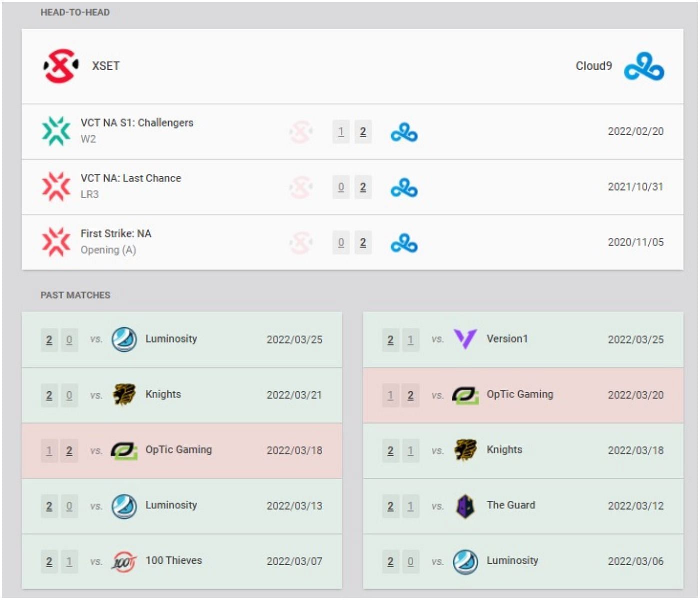The width and height of the screenshot is (700, 600).
Task: Click OpTic Gaming logo in 2022/03/20 match
Action: point(465,395)
